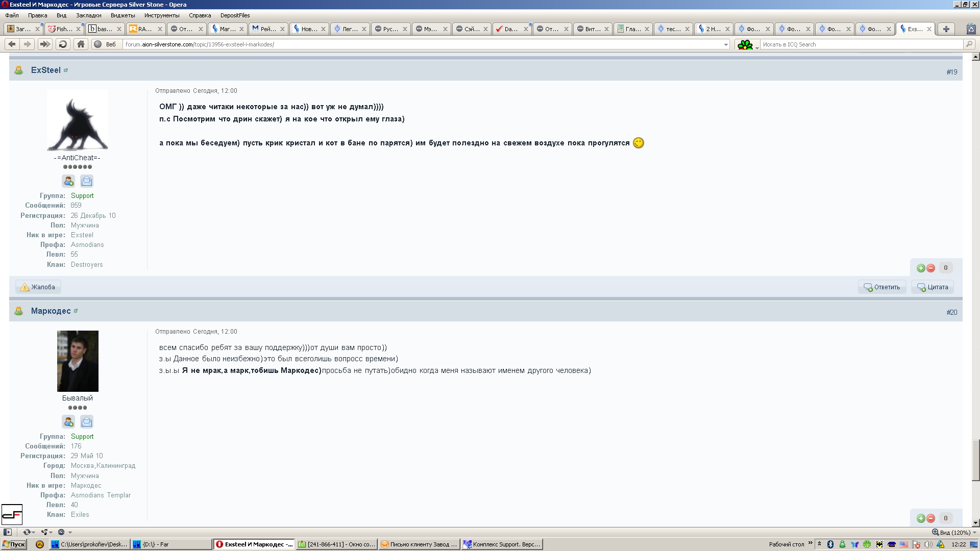This screenshot has width=980, height=551.
Task: Click the Fast Forward double-arrow button
Action: [x=45, y=44]
